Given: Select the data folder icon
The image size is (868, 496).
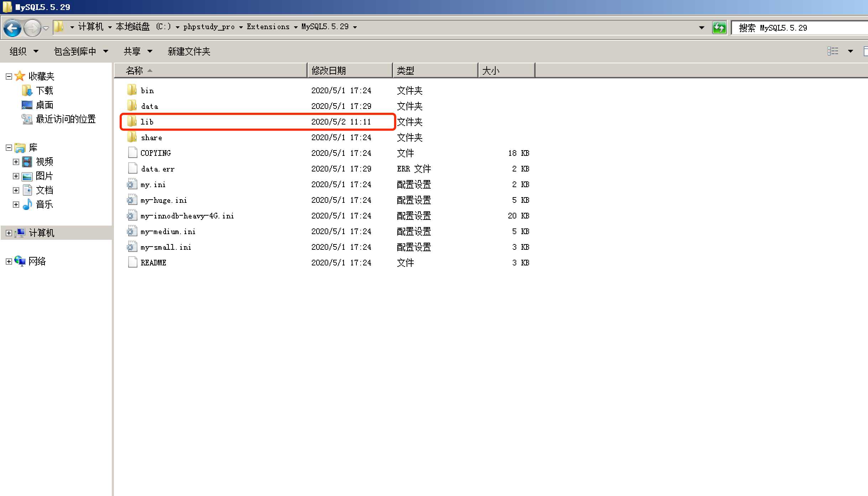Looking at the screenshot, I should coord(132,106).
